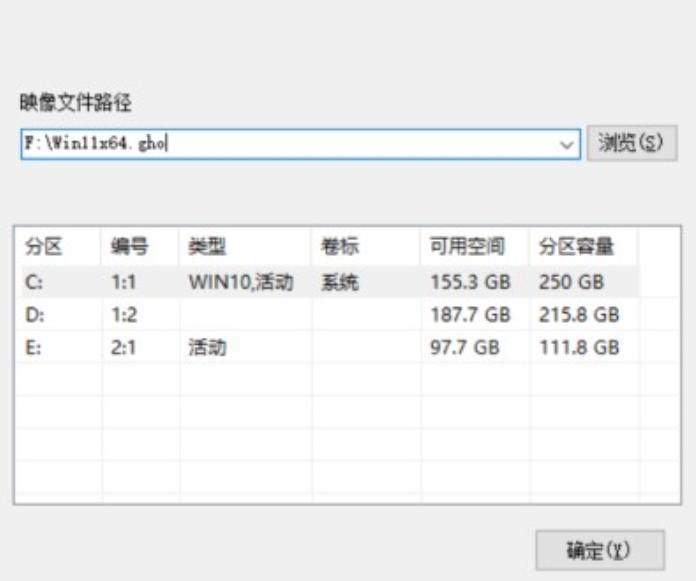This screenshot has width=696, height=581.
Task: Click the 系统 volume label cell
Action: tap(340, 282)
